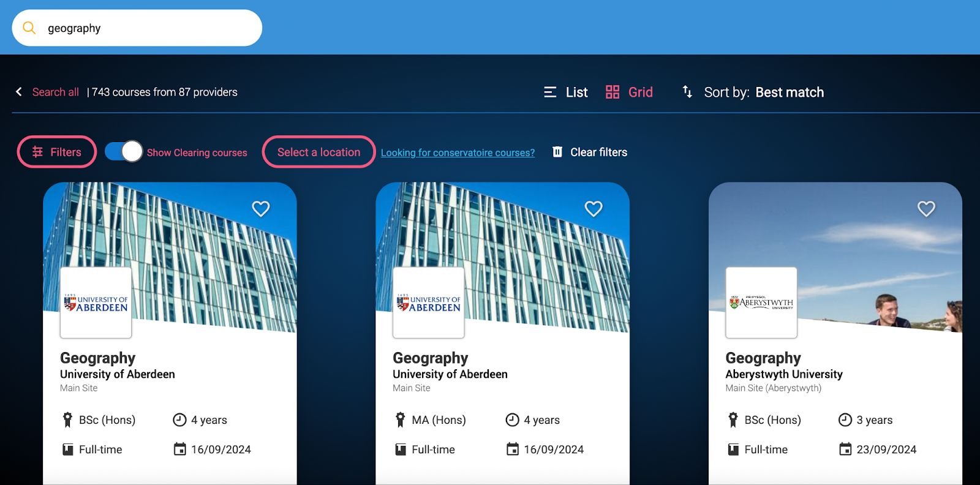Click the MA (Hons) award icon
The image size is (980, 485).
[400, 420]
